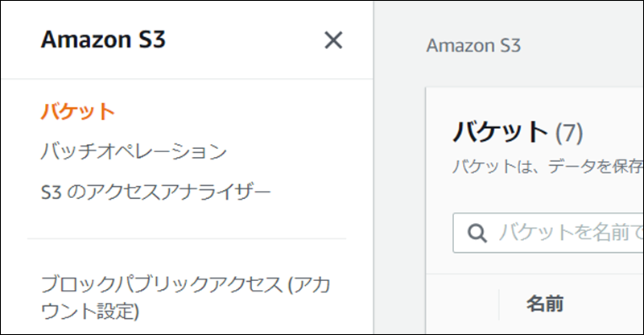Sort the table by the 名前 column

click(x=545, y=304)
